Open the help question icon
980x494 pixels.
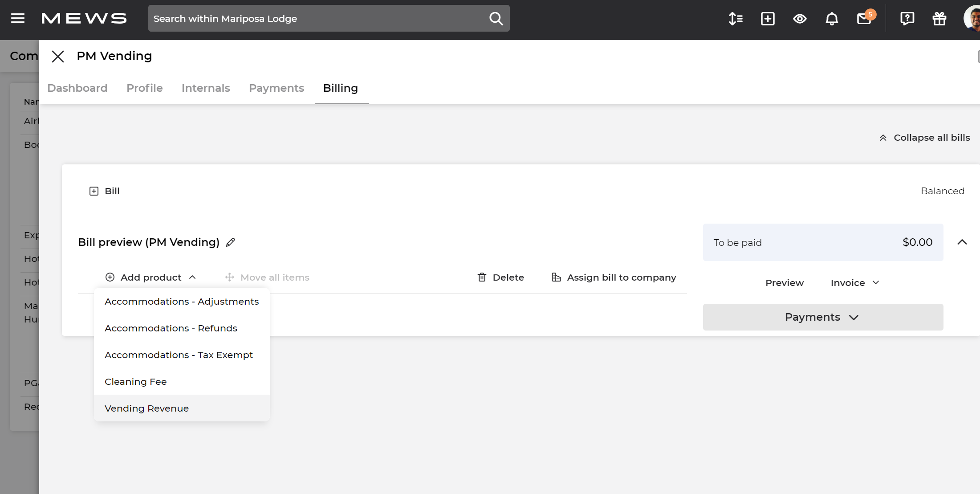907,19
